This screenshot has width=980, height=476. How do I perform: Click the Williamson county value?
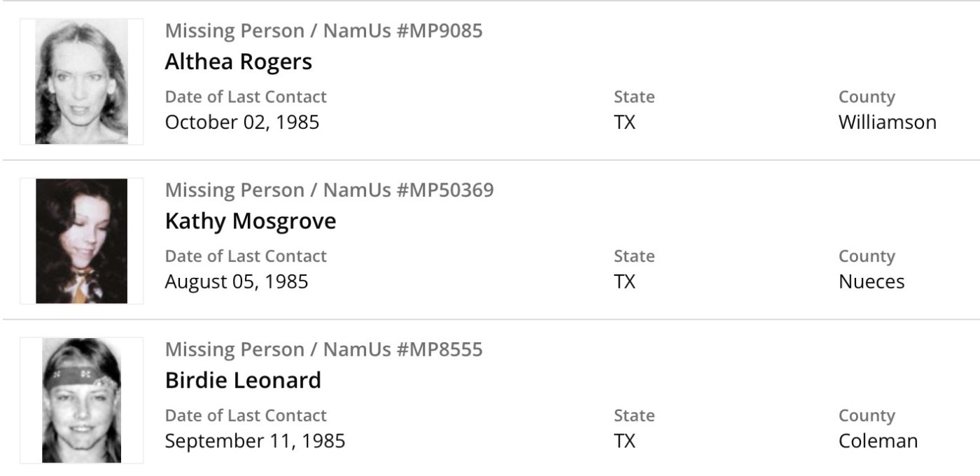coord(887,122)
